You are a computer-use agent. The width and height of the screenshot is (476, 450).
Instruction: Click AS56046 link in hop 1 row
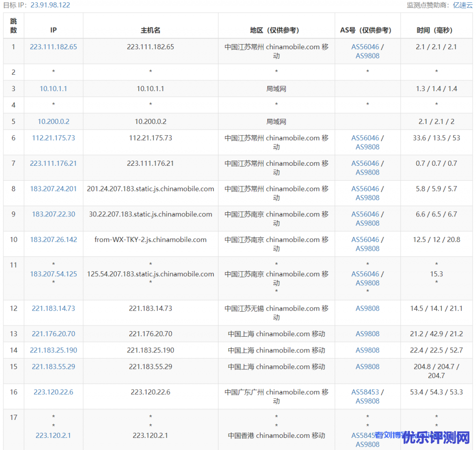[365, 47]
